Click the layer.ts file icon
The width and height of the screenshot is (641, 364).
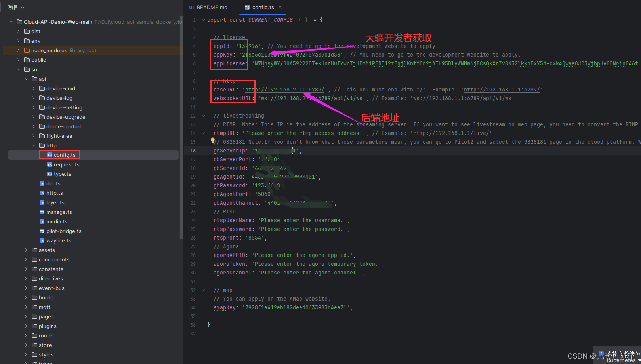click(x=42, y=202)
